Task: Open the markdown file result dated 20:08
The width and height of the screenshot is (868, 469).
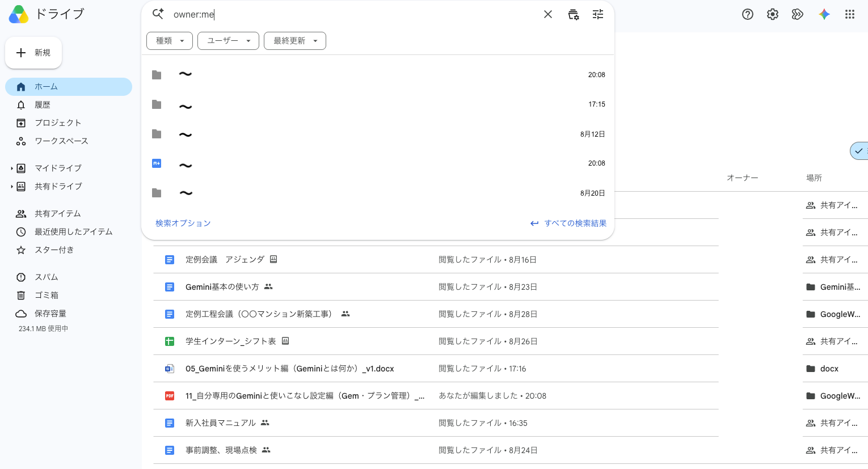Action: pyautogui.click(x=378, y=163)
